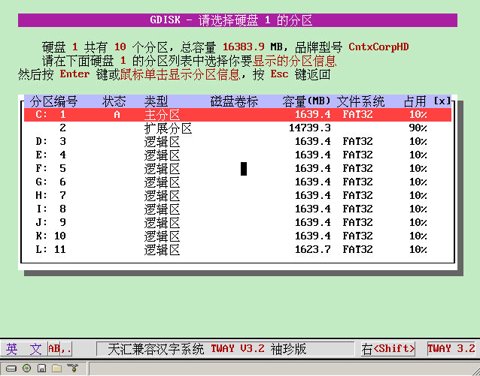Click the 天汇兼容汉字系统 status field
This screenshot has height=376, width=480.
(225, 349)
